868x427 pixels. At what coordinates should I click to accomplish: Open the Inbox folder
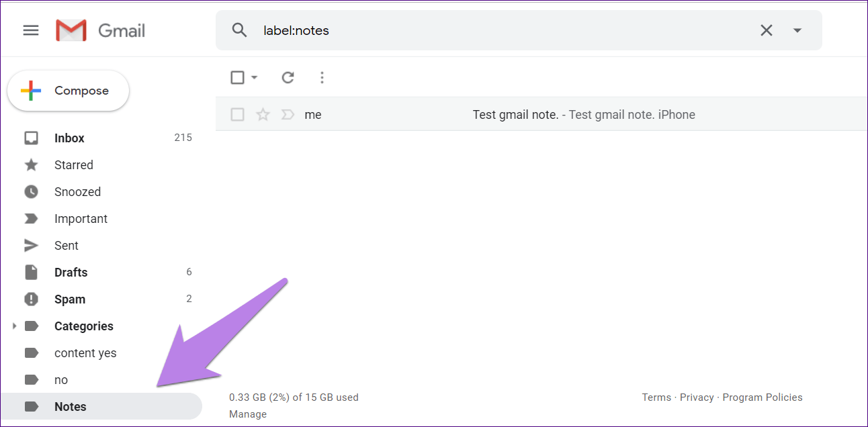tap(69, 138)
